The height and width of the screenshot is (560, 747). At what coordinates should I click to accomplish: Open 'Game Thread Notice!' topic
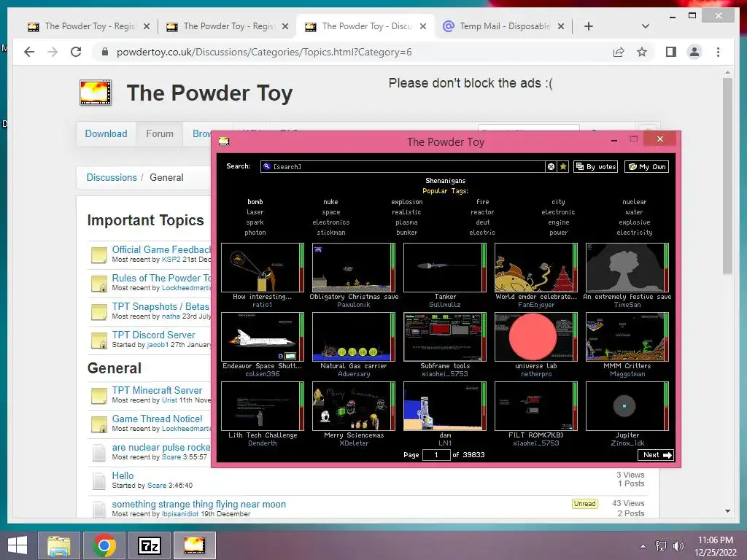click(158, 419)
